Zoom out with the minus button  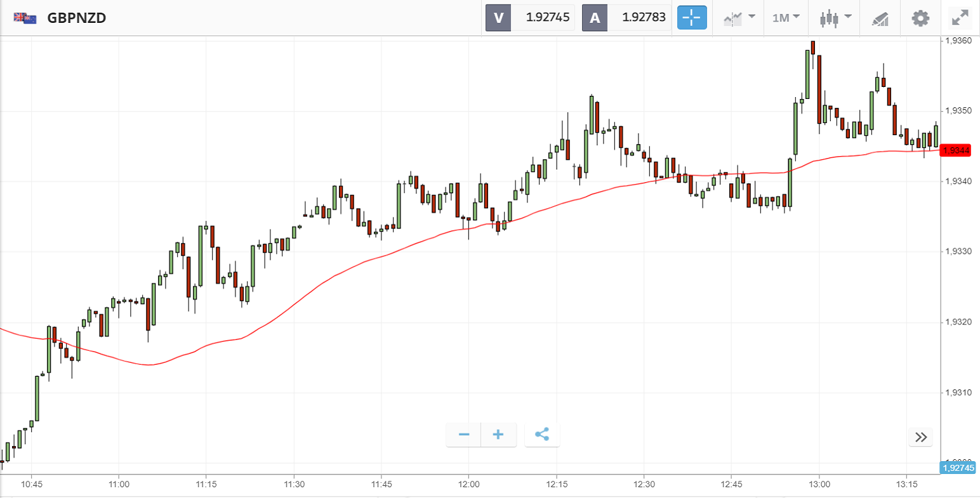pos(464,435)
